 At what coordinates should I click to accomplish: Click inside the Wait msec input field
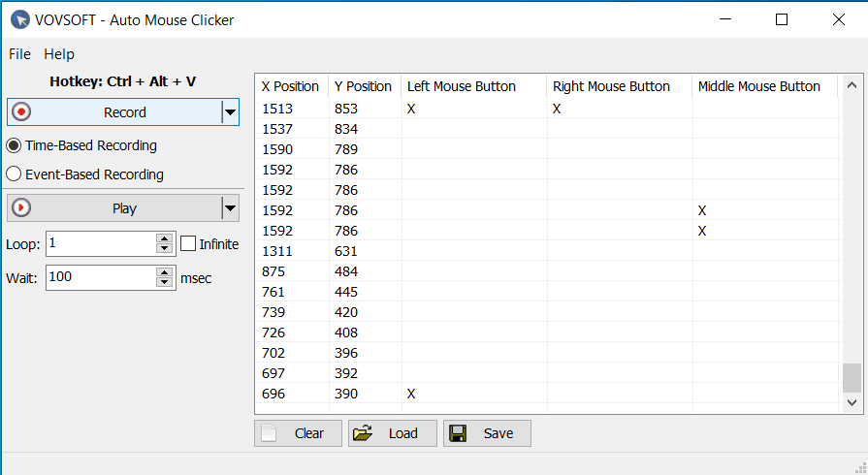[97, 277]
